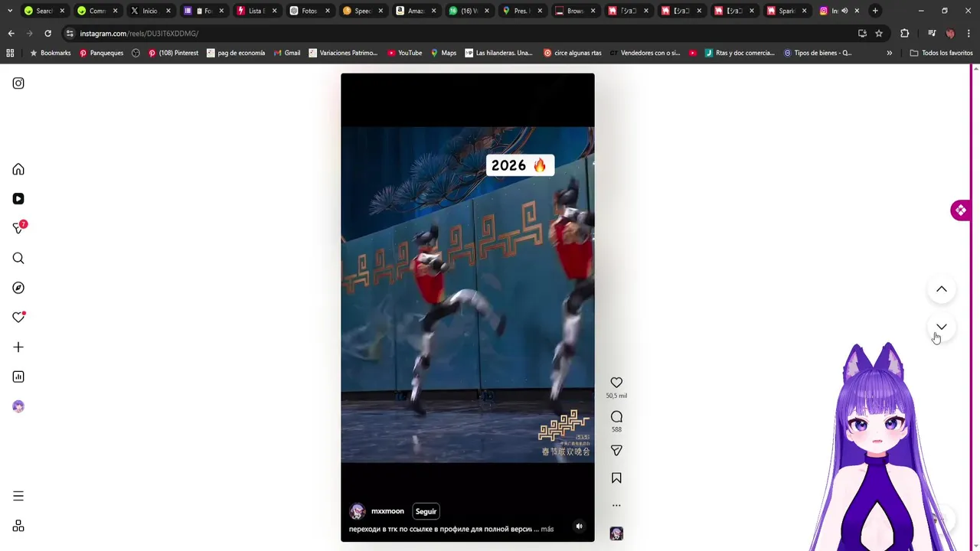Image resolution: width=980 pixels, height=551 pixels.
Task: Reload the Instagram page
Action: [47, 34]
